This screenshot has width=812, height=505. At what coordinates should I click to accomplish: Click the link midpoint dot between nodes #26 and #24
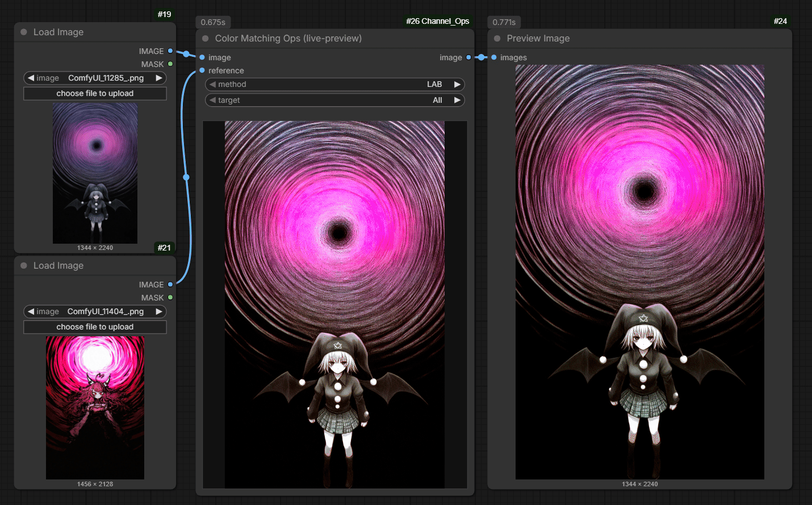[482, 57]
